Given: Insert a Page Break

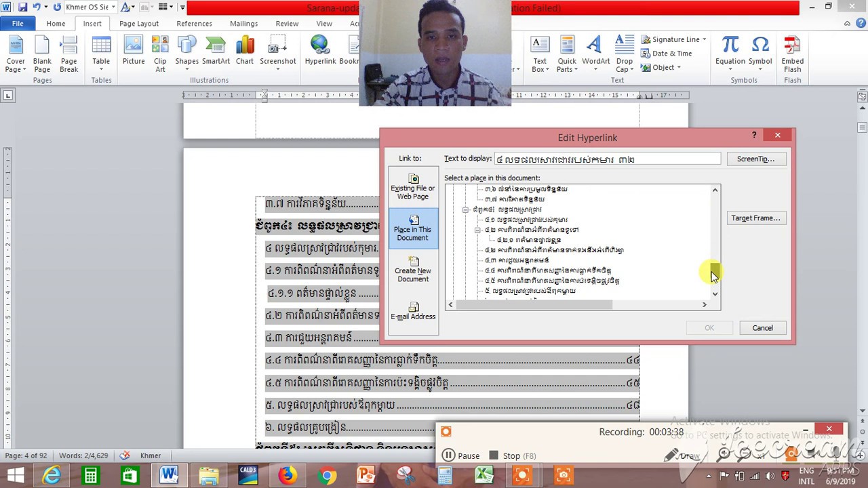Looking at the screenshot, I should pos(68,55).
